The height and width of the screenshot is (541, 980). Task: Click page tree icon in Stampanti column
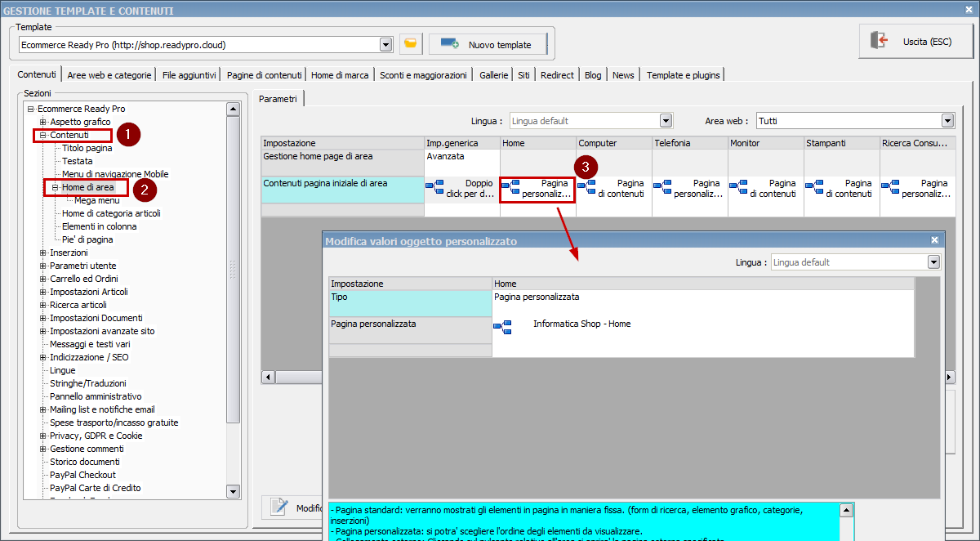[814, 189]
